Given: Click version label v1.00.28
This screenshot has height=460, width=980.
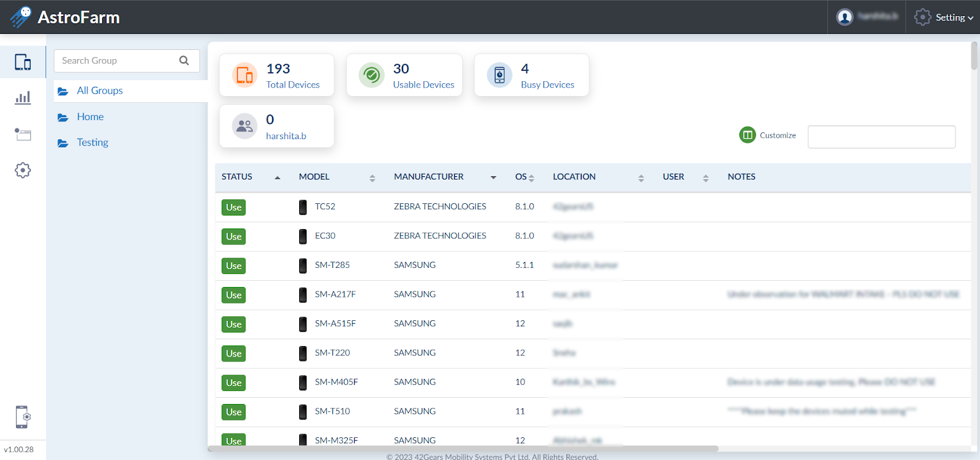Looking at the screenshot, I should click(19, 450).
